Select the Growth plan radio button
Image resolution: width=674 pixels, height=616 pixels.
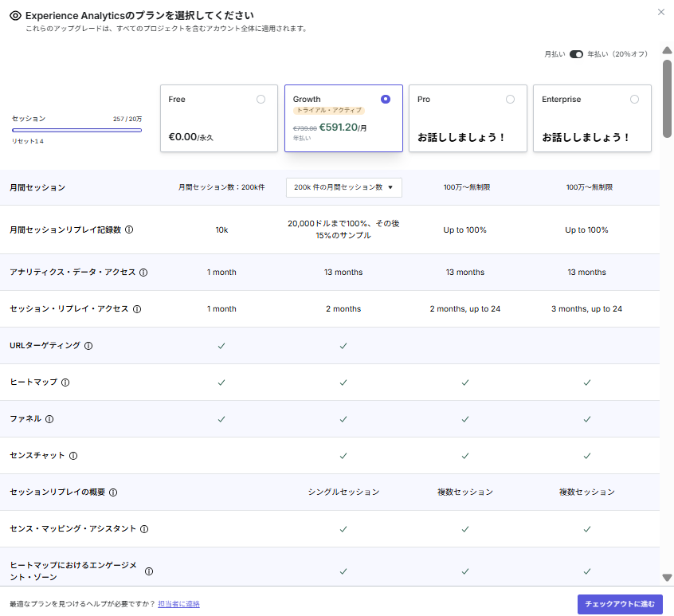pos(386,100)
